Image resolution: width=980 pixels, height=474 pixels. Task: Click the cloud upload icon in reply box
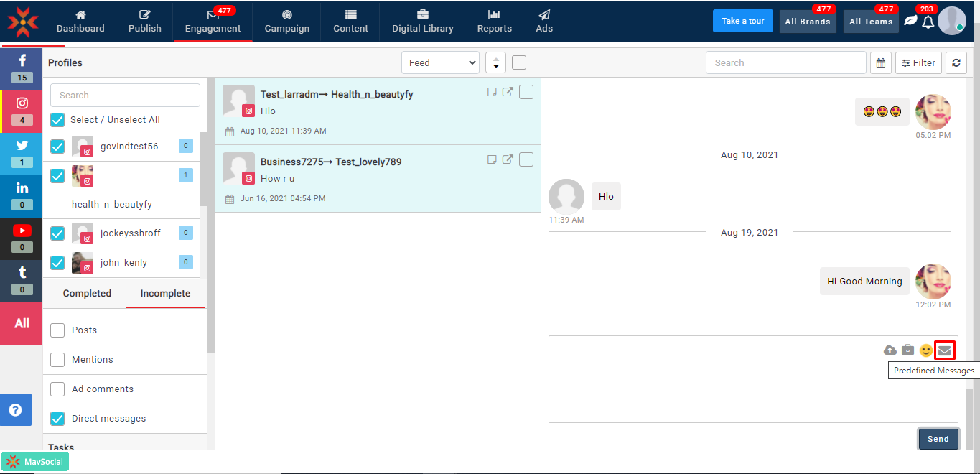coord(890,350)
